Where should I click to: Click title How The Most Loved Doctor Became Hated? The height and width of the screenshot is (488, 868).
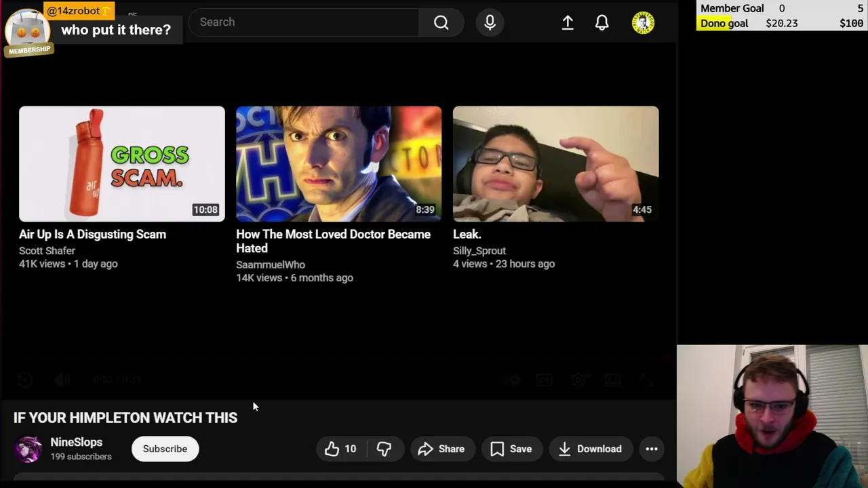pyautogui.click(x=333, y=241)
